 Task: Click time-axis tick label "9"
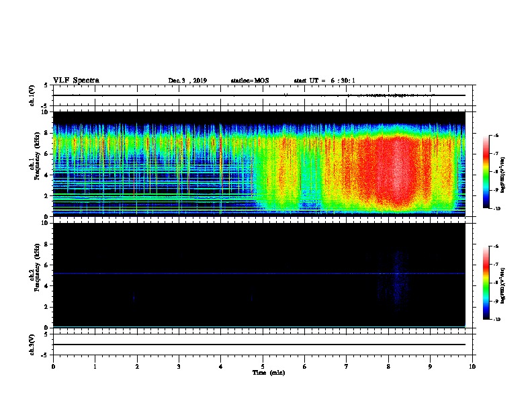click(430, 367)
